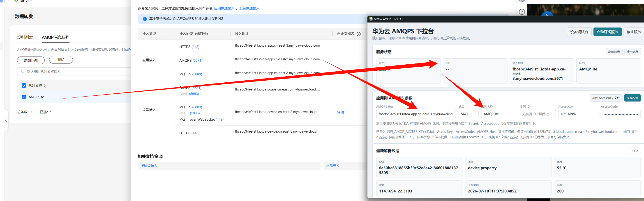Viewport: 644px width, 201px height.
Task: Click the device.property value in the 类型 card
Action: pyautogui.click(x=482, y=168)
